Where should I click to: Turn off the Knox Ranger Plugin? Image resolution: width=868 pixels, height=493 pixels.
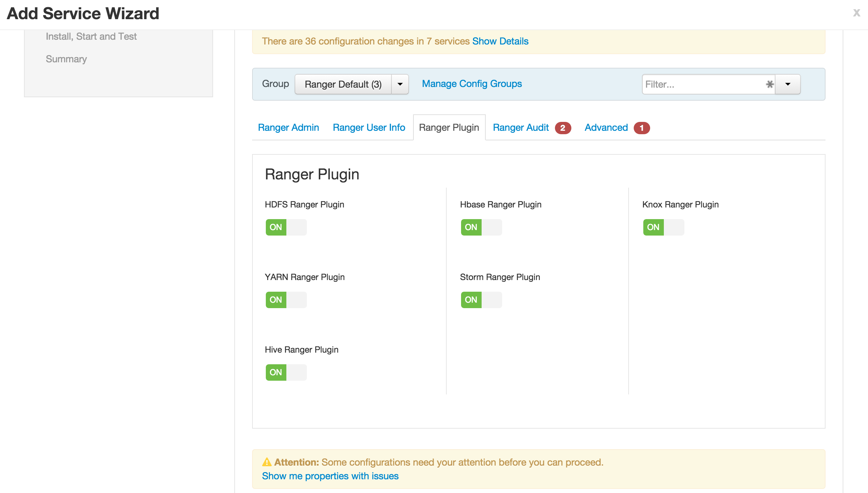(x=664, y=227)
